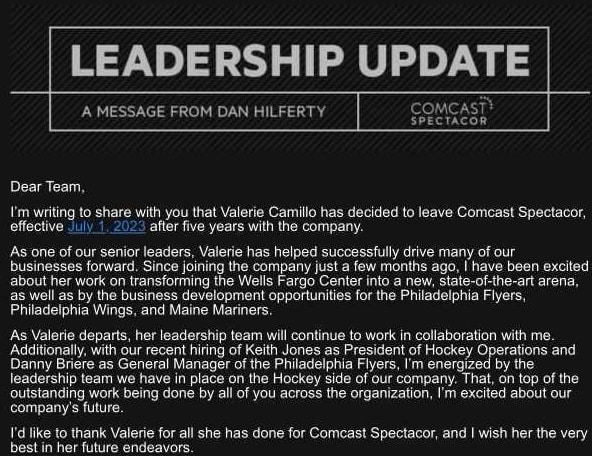Click 'best in her future endeavors' closing line
The image size is (592, 456).
[102, 448]
